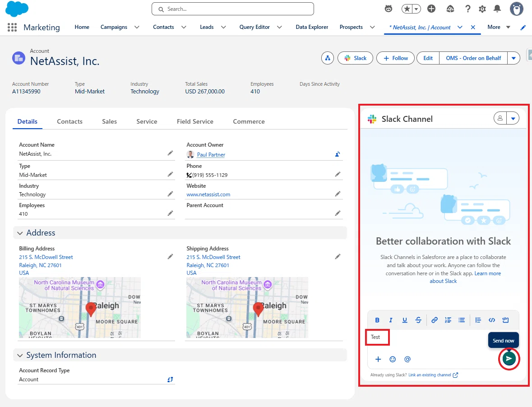Click the Favorites star icon

pyautogui.click(x=407, y=9)
